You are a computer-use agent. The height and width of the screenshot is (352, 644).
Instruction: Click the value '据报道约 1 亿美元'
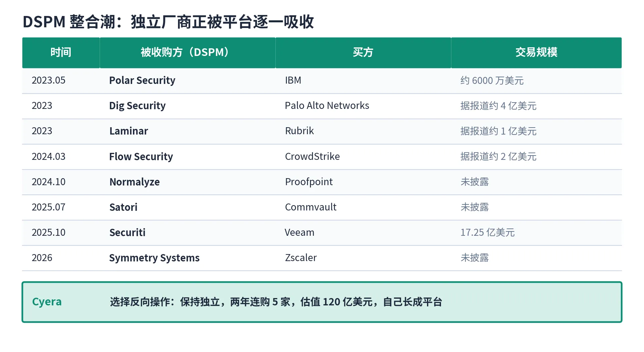pyautogui.click(x=498, y=131)
